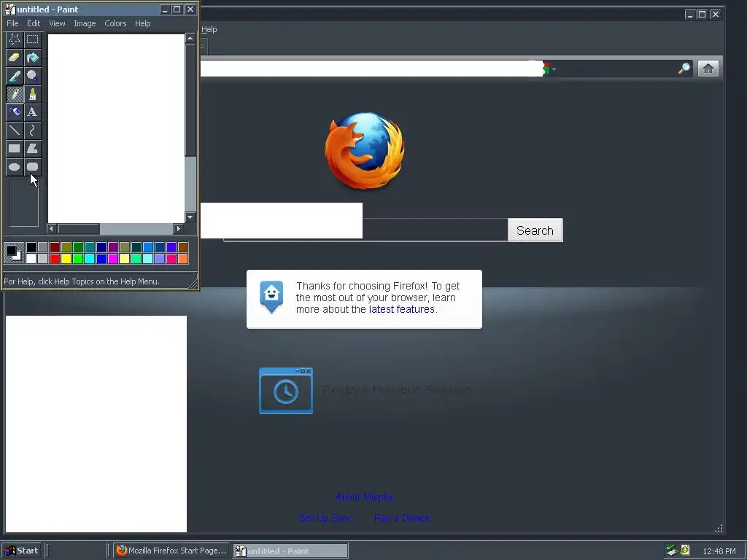Click Paint's vertical scrollbar down arrow
Image resolution: width=747 pixels, height=560 pixels.
(190, 217)
